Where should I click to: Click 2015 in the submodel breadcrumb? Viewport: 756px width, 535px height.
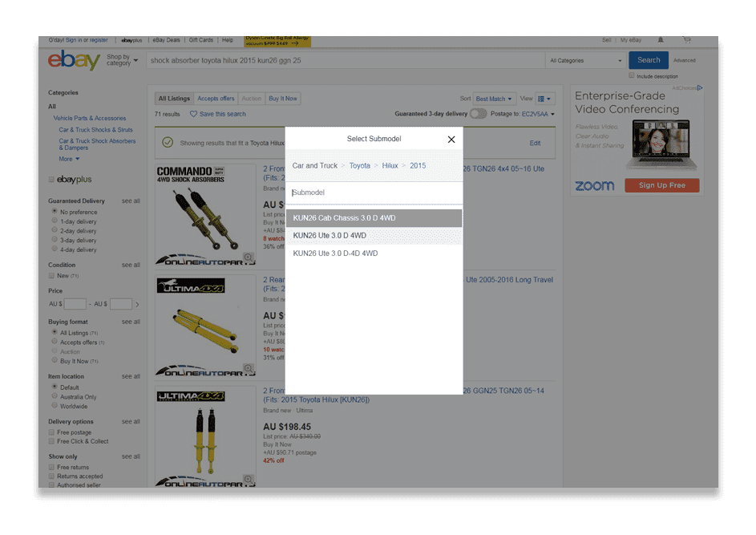(x=418, y=165)
